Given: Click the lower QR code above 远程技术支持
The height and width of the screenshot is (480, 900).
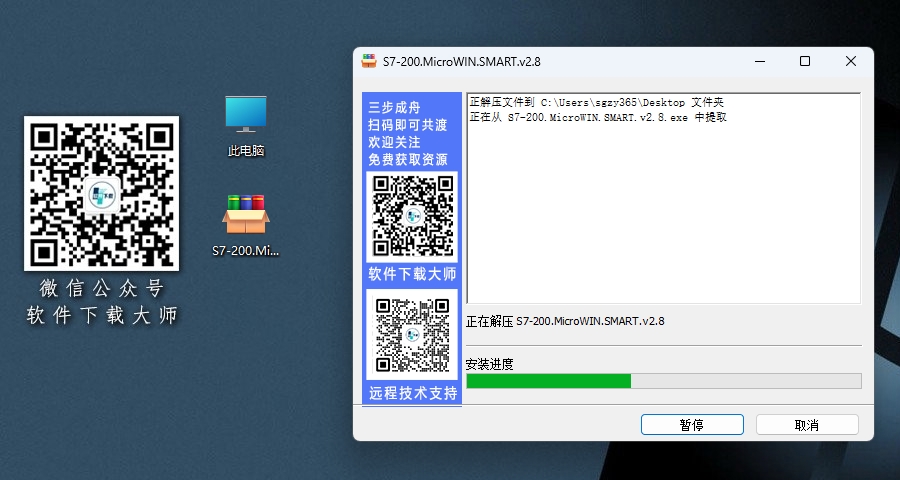Looking at the screenshot, I should 412,335.
